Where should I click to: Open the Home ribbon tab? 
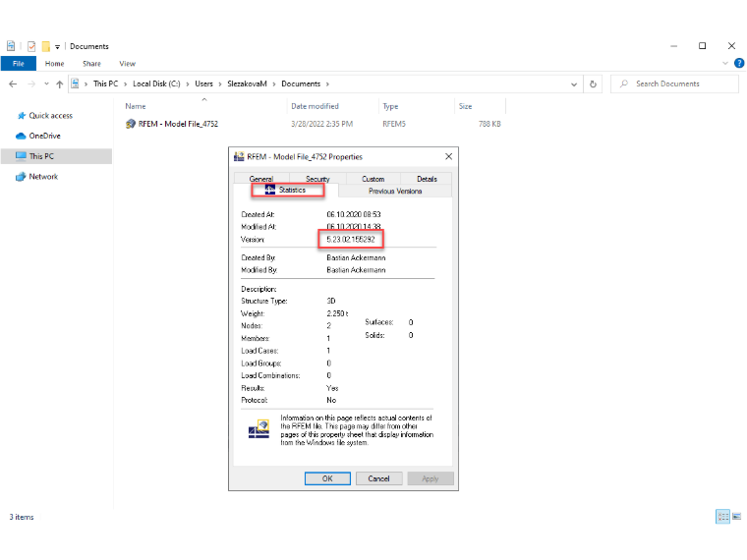[54, 63]
